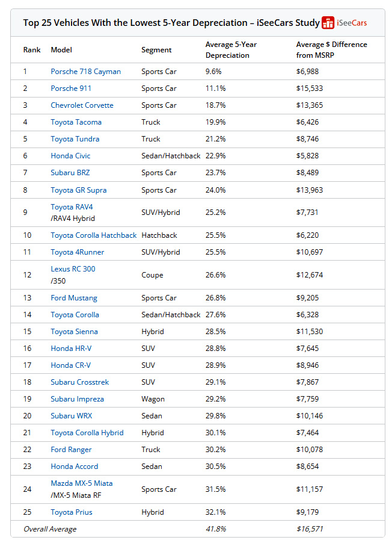Open the Toyota Tacoma link
The width and height of the screenshot is (392, 546).
click(76, 122)
